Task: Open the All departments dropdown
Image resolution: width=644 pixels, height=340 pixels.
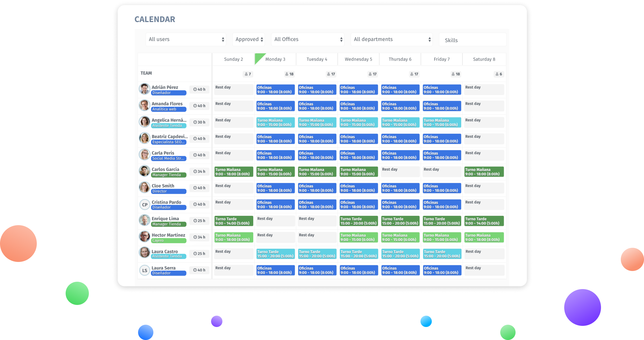Action: (x=392, y=39)
